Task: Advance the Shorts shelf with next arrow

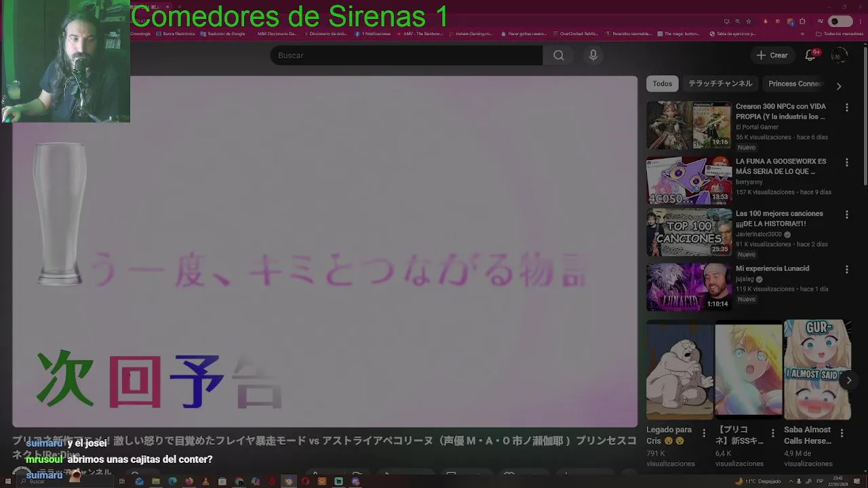Action: pyautogui.click(x=848, y=380)
